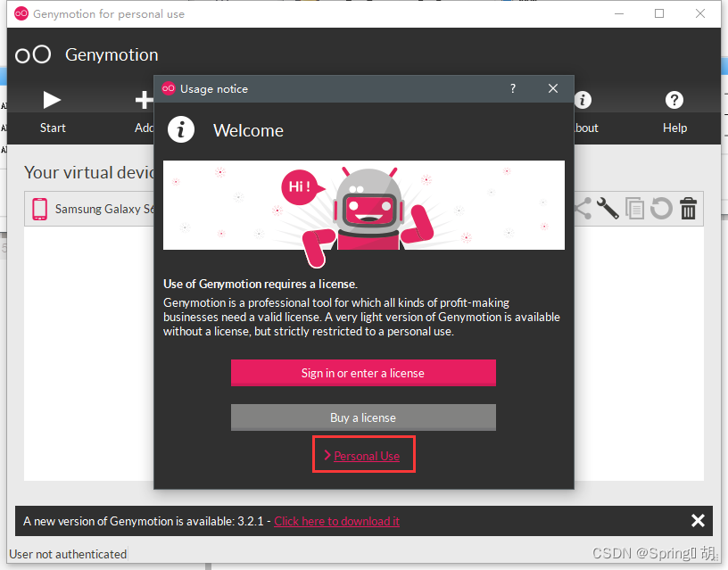Open the About info icon
The image size is (728, 570).
click(583, 100)
